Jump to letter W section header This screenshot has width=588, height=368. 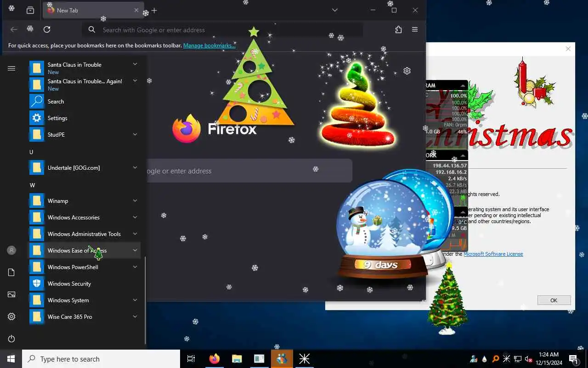[32, 185]
